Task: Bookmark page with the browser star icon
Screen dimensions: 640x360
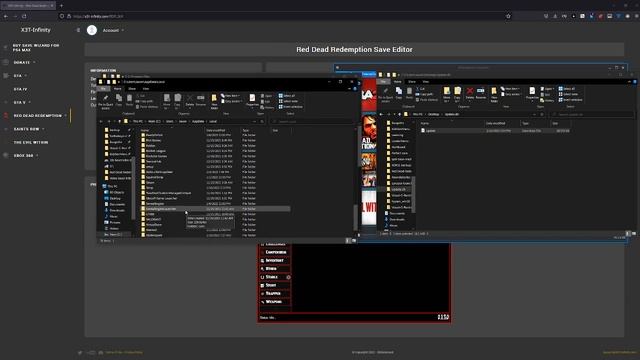Action: 508,16
